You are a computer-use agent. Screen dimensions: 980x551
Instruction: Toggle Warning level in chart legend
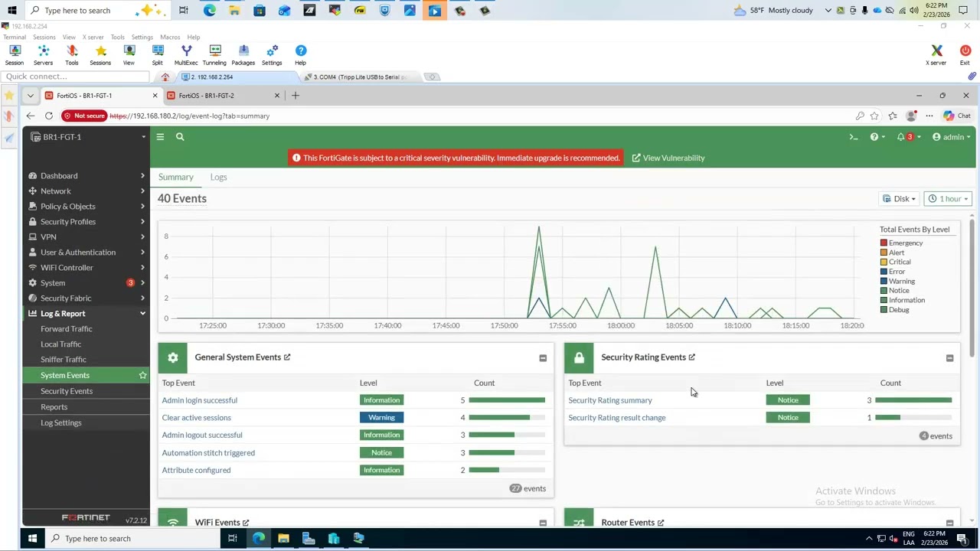click(897, 281)
